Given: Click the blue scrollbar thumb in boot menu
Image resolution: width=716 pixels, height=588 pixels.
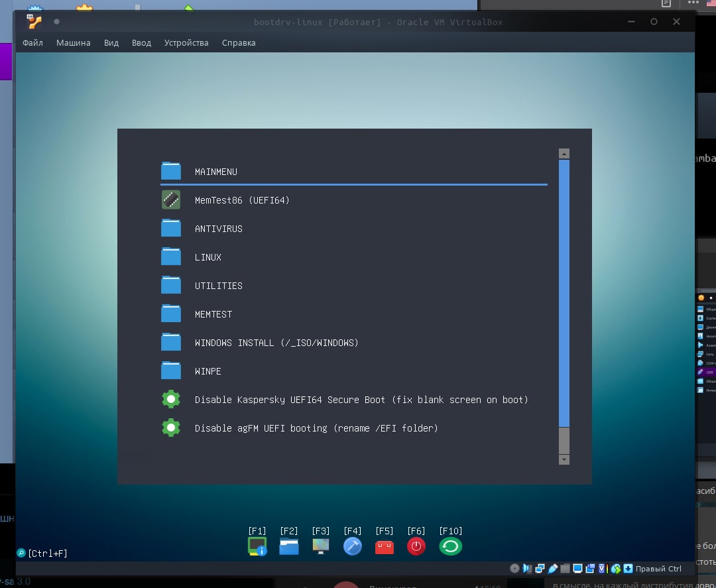Looking at the screenshot, I should tap(564, 293).
